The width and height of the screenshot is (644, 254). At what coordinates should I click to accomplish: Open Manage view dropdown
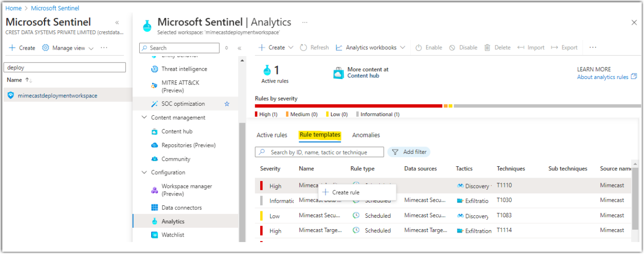[68, 48]
